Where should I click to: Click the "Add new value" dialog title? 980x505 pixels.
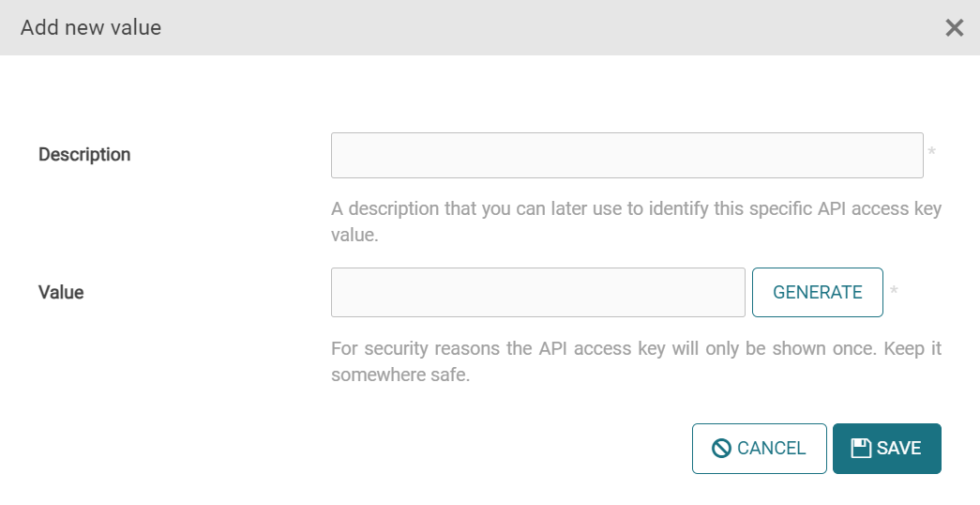click(91, 28)
